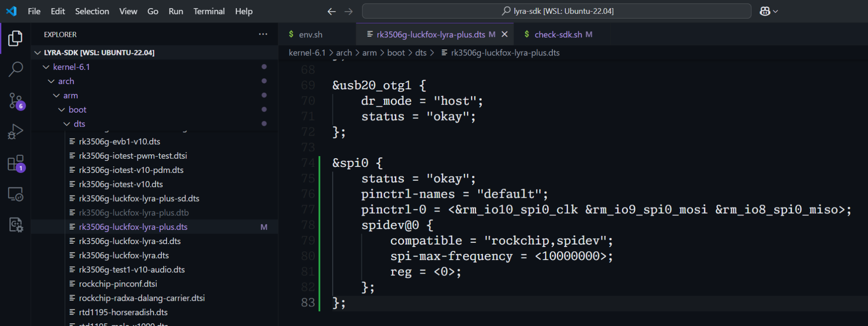This screenshot has height=326, width=868.
Task: Click the spi-max-frequency line in editor
Action: point(502,256)
